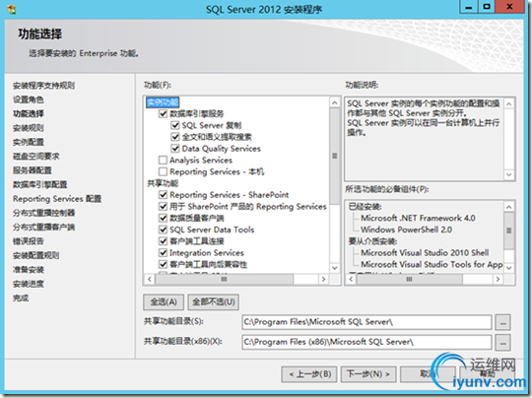Select Microsoft Visual Studio 2010 Shell item
This screenshot has width=532, height=398.
point(425,253)
